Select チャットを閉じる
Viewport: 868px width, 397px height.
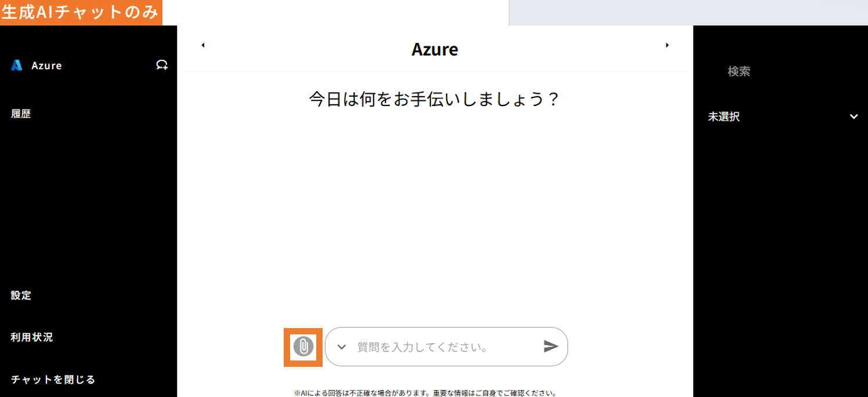coord(53,380)
